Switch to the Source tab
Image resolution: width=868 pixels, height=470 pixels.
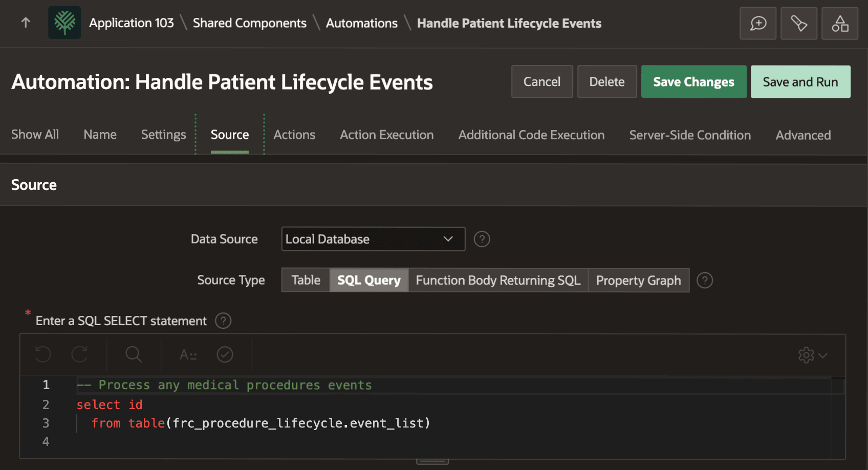[230, 135]
